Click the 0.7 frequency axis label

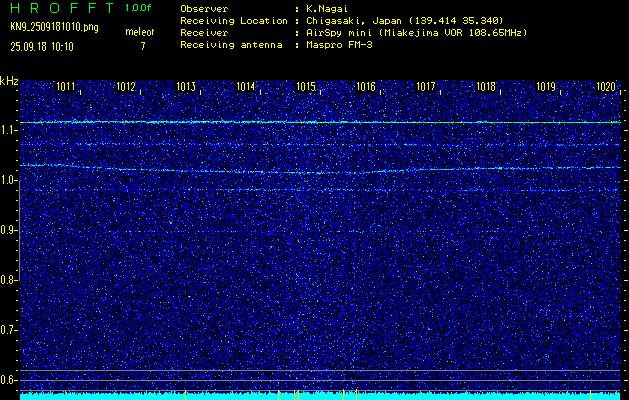click(8, 330)
